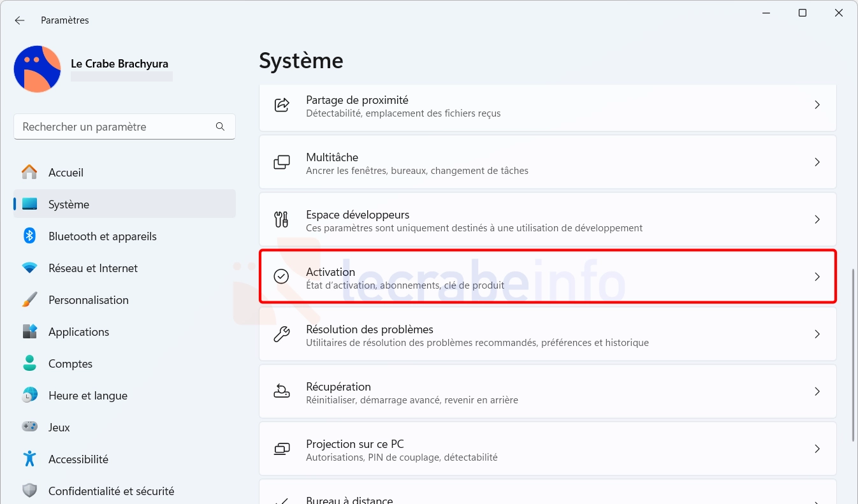Maximize the Paramètres window

pos(803,13)
